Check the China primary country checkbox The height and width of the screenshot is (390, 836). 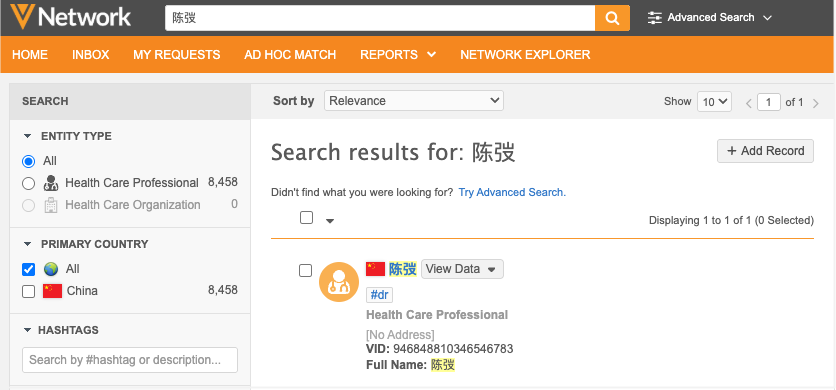pyautogui.click(x=28, y=291)
